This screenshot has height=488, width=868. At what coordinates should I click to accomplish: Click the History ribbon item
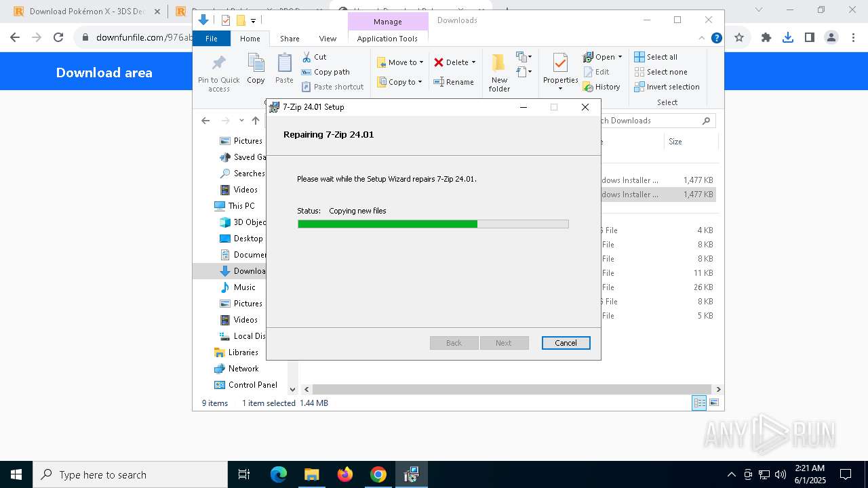tap(601, 87)
